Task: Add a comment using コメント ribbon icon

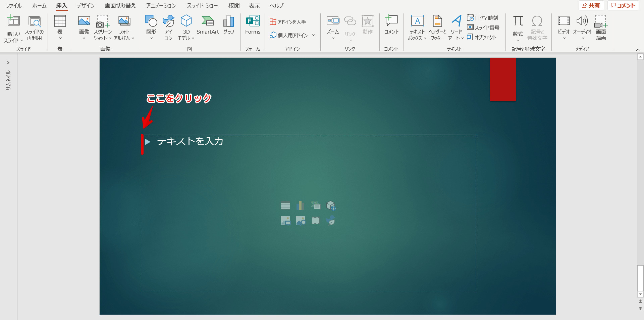Action: (x=391, y=25)
